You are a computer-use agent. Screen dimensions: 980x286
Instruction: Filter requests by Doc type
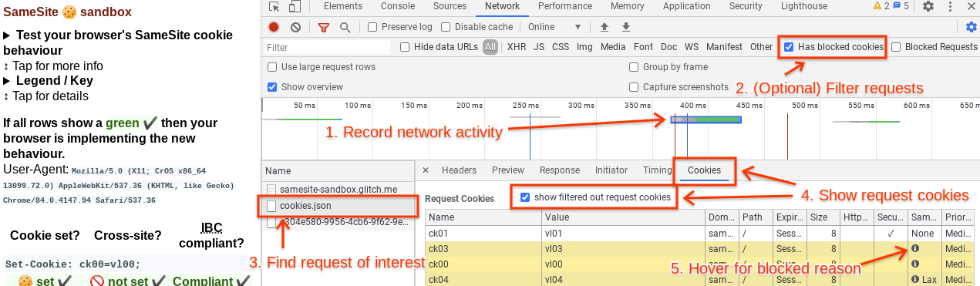[x=668, y=47]
